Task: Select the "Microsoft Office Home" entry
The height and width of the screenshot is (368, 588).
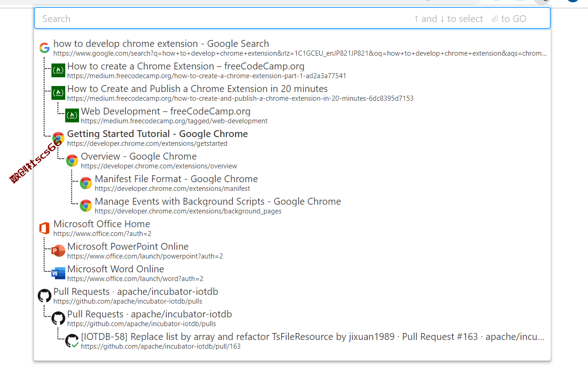Action: tap(102, 224)
